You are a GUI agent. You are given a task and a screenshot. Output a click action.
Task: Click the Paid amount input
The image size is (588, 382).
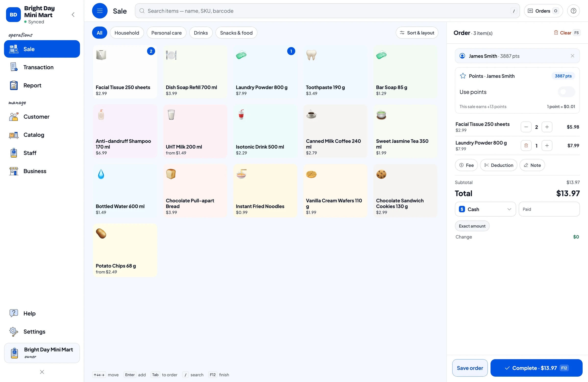549,209
